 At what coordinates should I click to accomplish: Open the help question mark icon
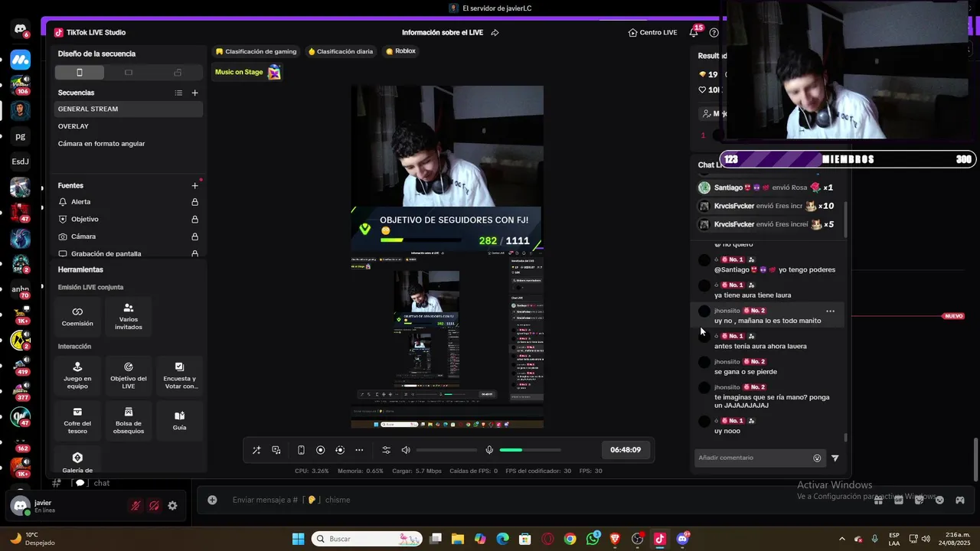point(714,33)
